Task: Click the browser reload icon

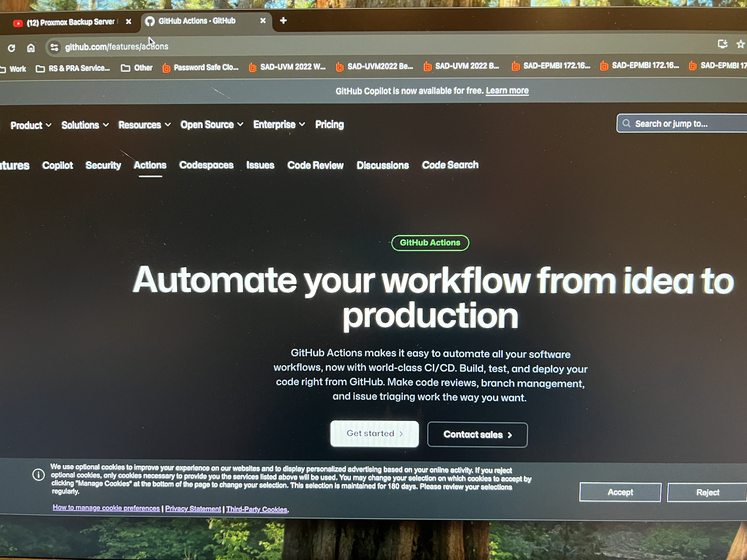Action: 11,48
